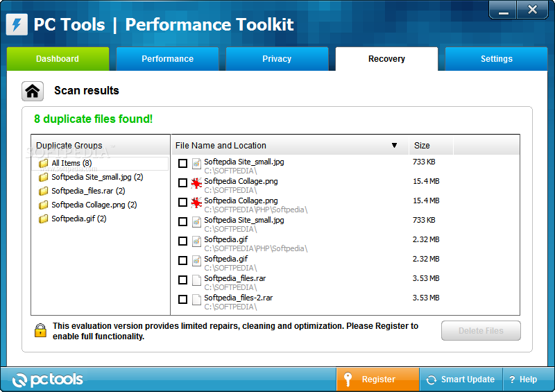The height and width of the screenshot is (392, 555).
Task: Check Softpedia.gif in PHP\Softpedia folder
Action: (x=182, y=241)
